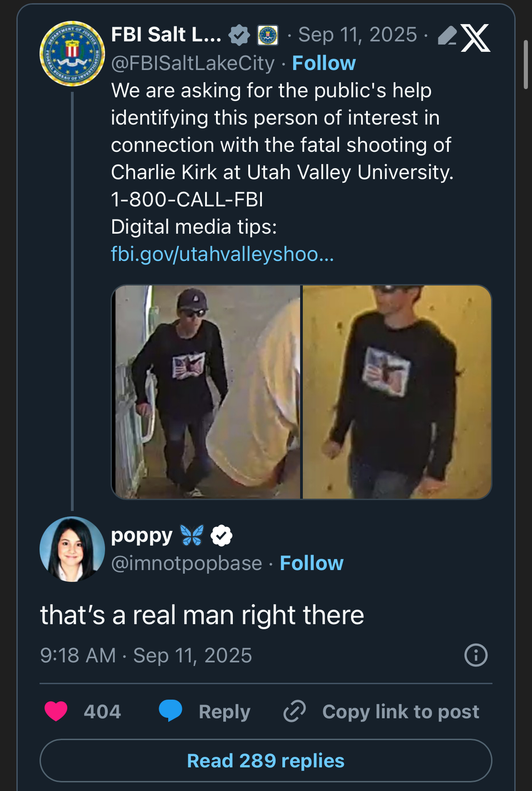The height and width of the screenshot is (791, 532).
Task: Open the right surveillance photo
Action: coord(396,392)
